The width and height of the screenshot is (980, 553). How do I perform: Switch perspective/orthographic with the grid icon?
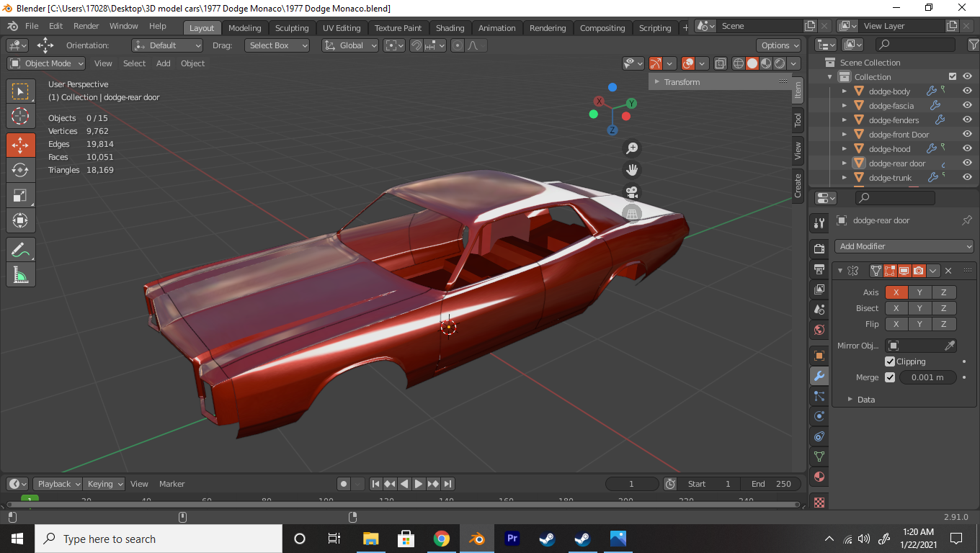632,214
